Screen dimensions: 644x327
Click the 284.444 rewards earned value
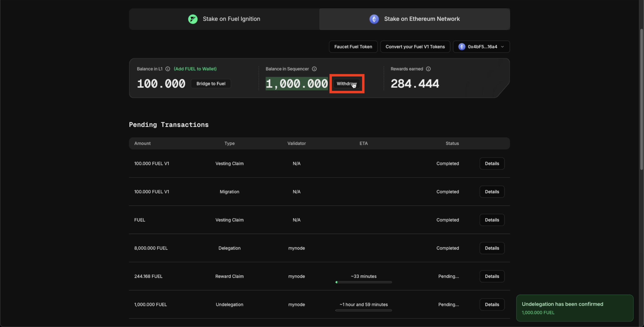(x=415, y=84)
